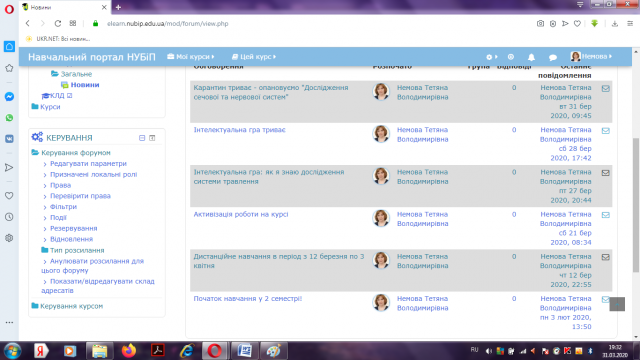Image resolution: width=640 pixels, height=360 pixels.
Task: Reload the current page
Action: [58, 24]
